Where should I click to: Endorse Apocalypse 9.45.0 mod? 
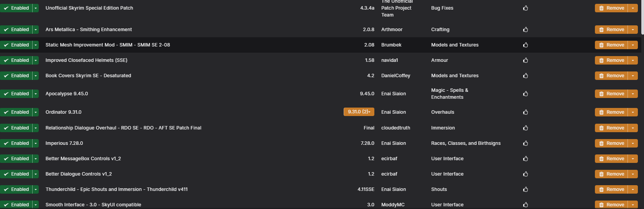pos(525,94)
